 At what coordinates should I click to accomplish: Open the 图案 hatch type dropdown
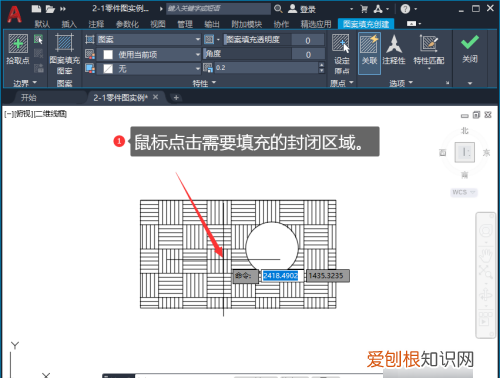149,40
